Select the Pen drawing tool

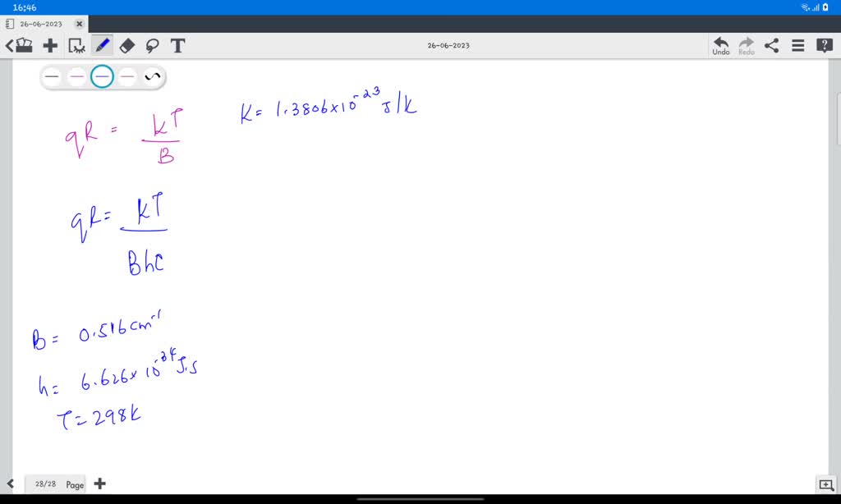point(103,46)
